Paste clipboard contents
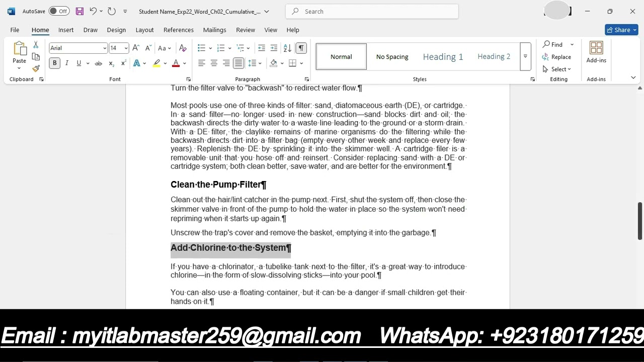This screenshot has width=644, height=362. tap(19, 55)
